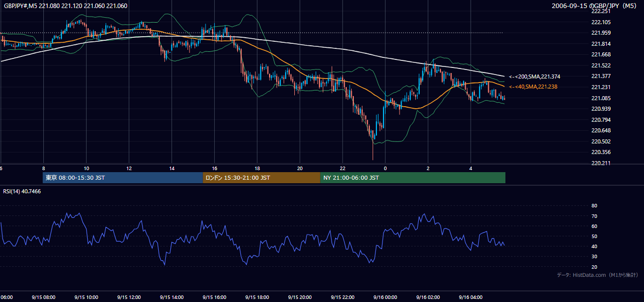Click the 9/16 00:00 time axis label
This screenshot has width=644, height=302.
coord(385,297)
